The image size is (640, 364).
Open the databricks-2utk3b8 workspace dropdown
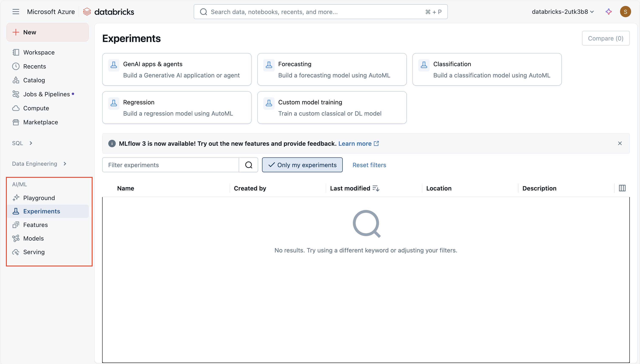[x=562, y=12]
